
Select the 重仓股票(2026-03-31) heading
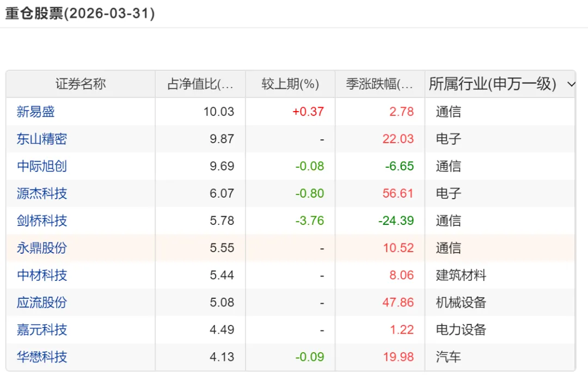pos(80,14)
